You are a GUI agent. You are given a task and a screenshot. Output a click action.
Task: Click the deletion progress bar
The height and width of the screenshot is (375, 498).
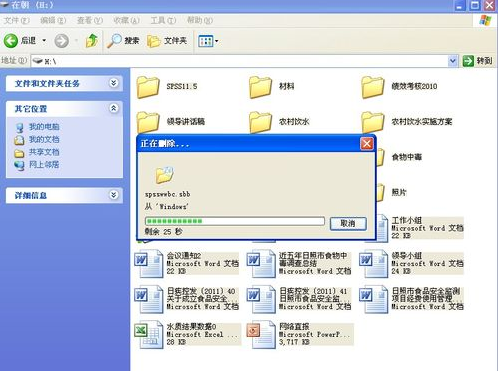[x=235, y=221]
